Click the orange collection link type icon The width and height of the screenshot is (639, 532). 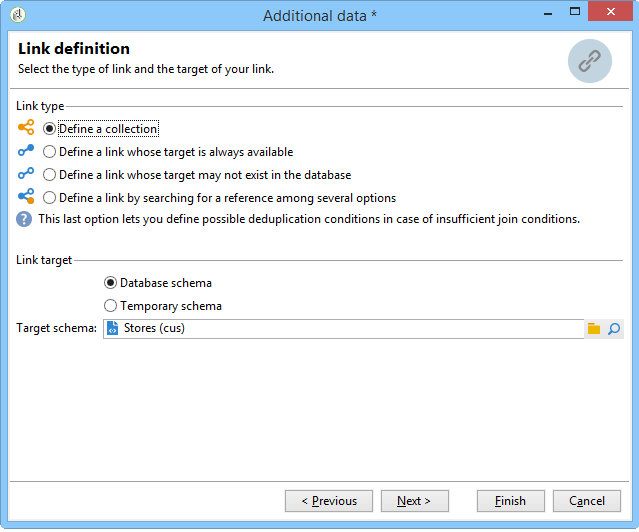(26, 128)
